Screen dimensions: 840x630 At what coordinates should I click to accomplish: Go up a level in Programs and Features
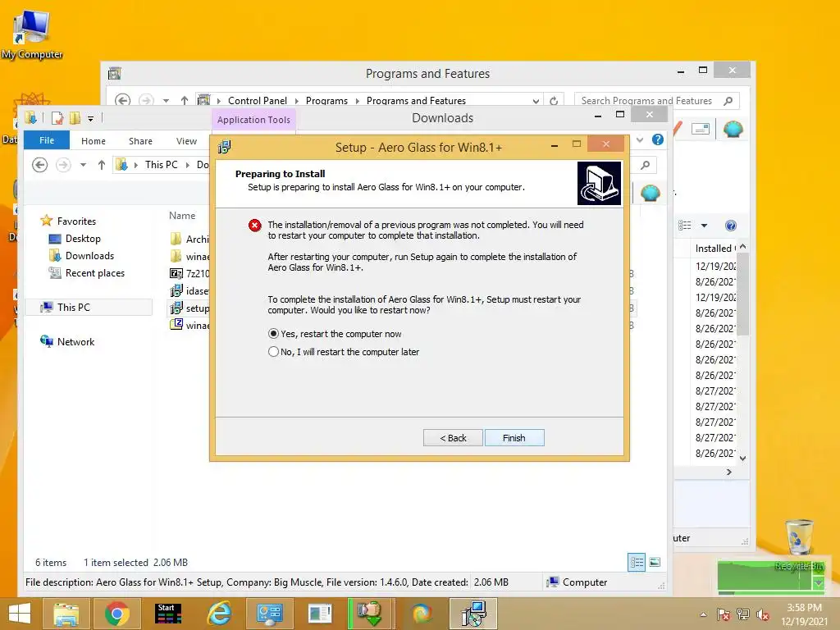(x=185, y=100)
